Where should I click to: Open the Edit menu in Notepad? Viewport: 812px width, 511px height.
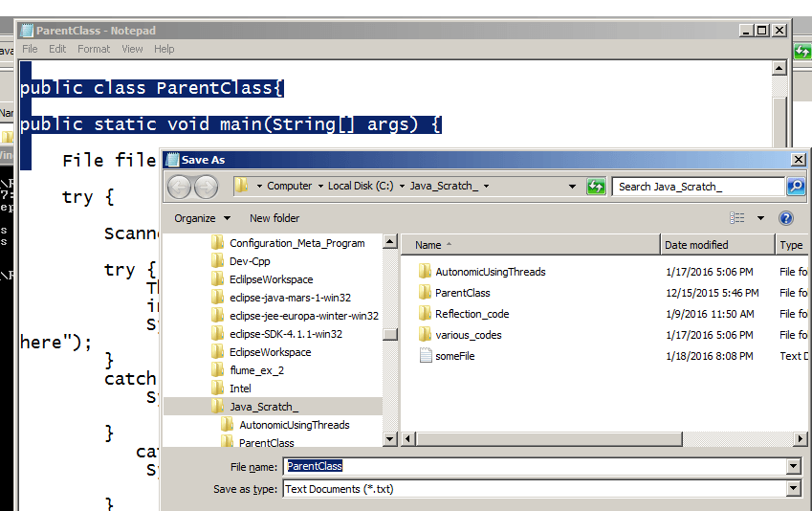coord(58,49)
